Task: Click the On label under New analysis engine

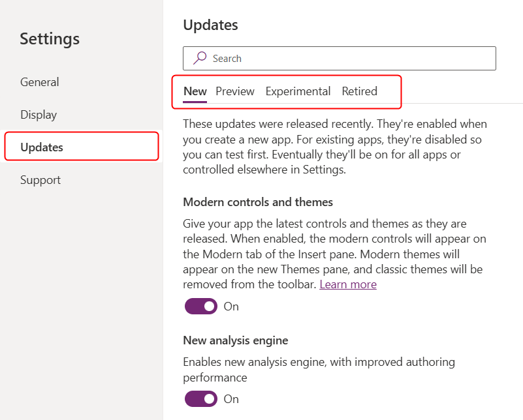Action: click(x=231, y=399)
